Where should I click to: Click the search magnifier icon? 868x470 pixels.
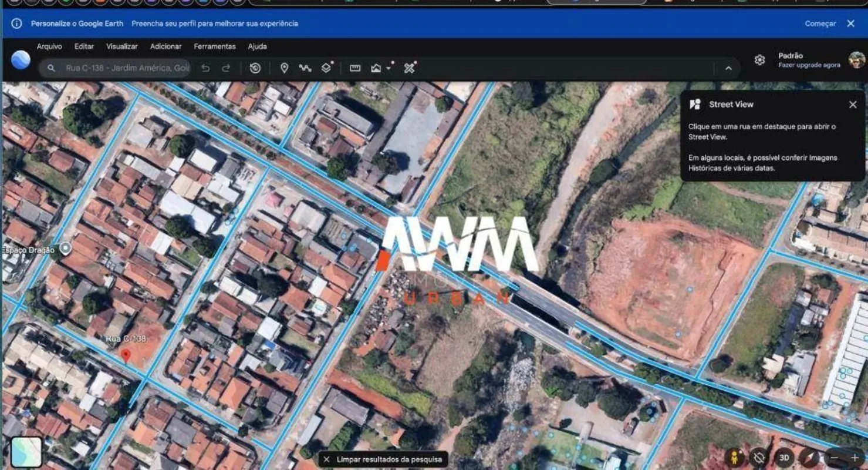[x=51, y=68]
